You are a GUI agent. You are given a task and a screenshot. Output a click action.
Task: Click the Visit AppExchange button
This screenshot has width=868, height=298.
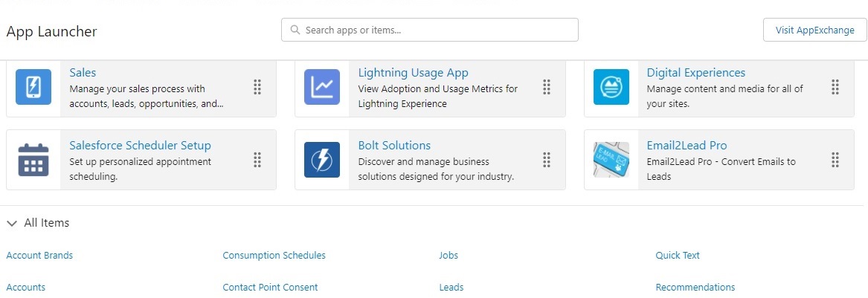815,30
